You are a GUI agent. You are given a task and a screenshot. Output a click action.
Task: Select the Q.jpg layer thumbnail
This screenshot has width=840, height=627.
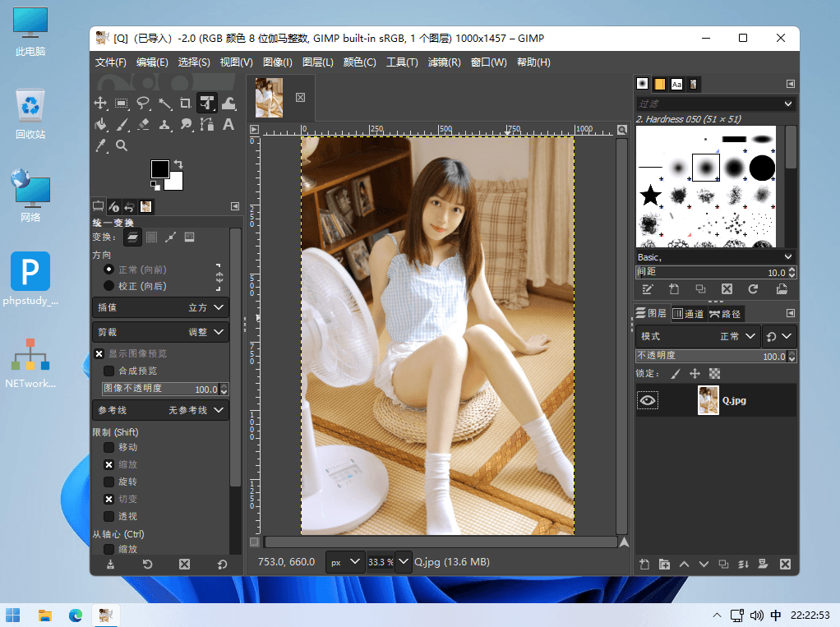[x=708, y=400]
